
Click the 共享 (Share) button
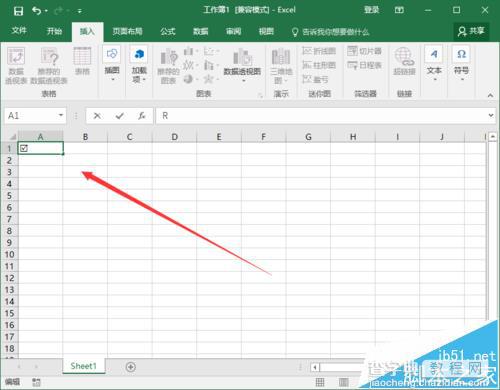[471, 31]
